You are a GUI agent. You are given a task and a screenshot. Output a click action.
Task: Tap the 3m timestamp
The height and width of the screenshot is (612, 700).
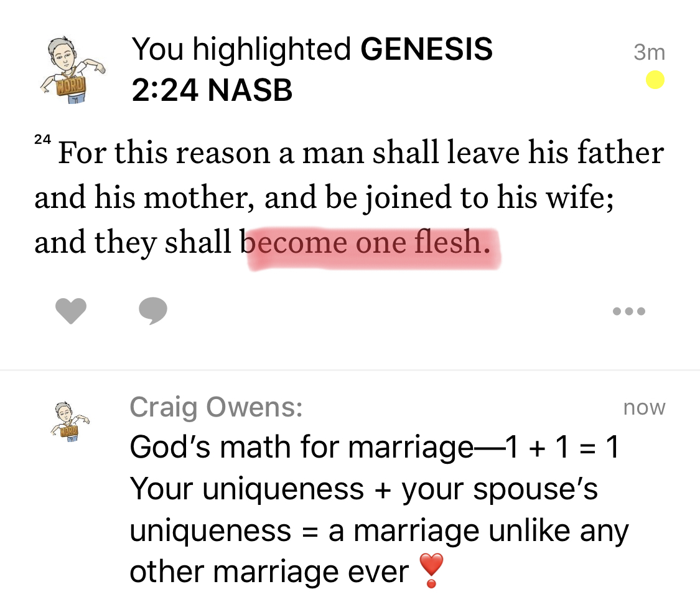(649, 53)
